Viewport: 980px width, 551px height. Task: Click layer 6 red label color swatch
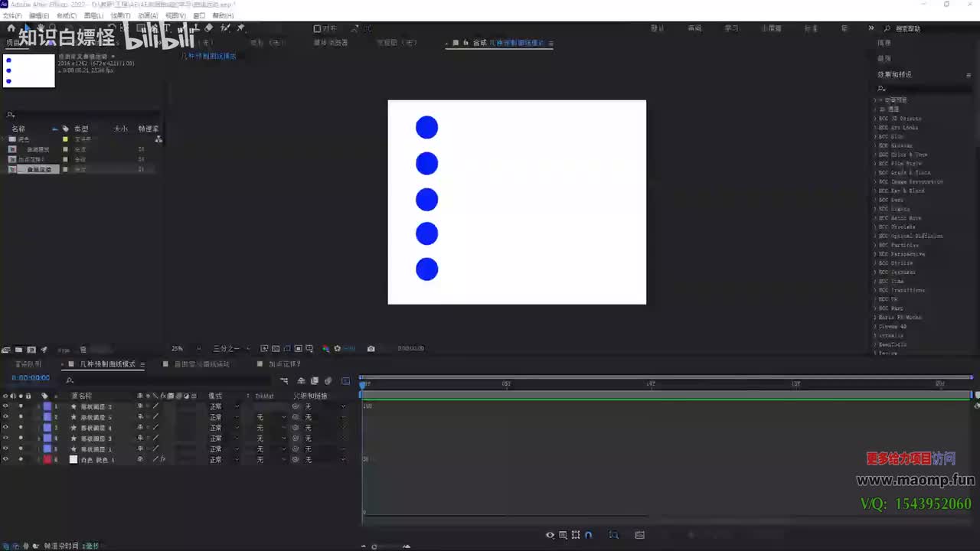click(x=47, y=460)
